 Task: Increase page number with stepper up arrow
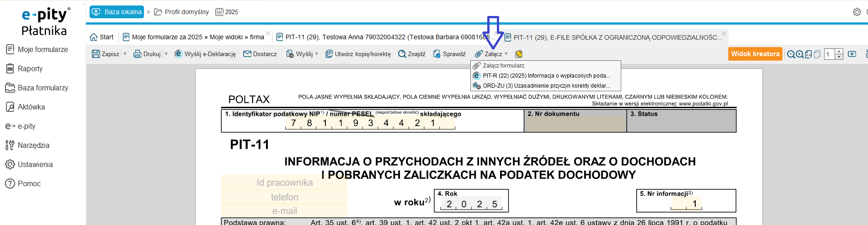point(839,52)
